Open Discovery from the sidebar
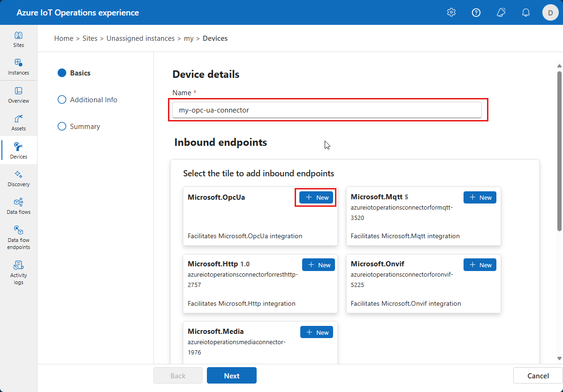The width and height of the screenshot is (563, 392). pos(18,178)
